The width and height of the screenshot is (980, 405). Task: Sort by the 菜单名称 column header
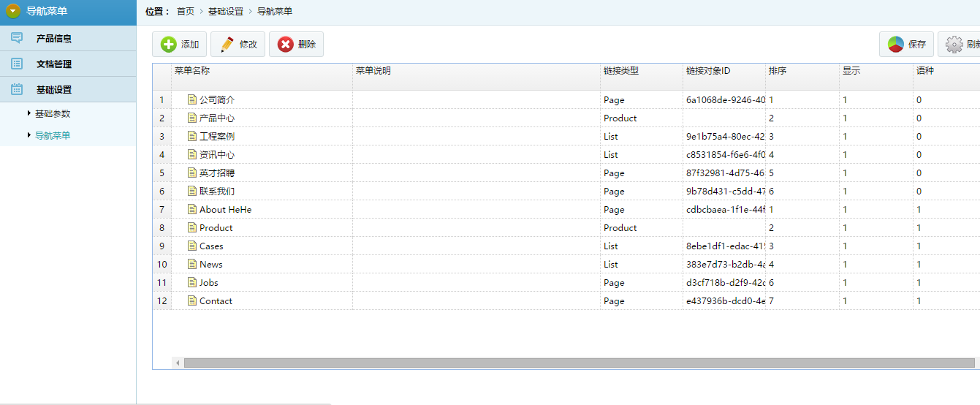point(192,71)
